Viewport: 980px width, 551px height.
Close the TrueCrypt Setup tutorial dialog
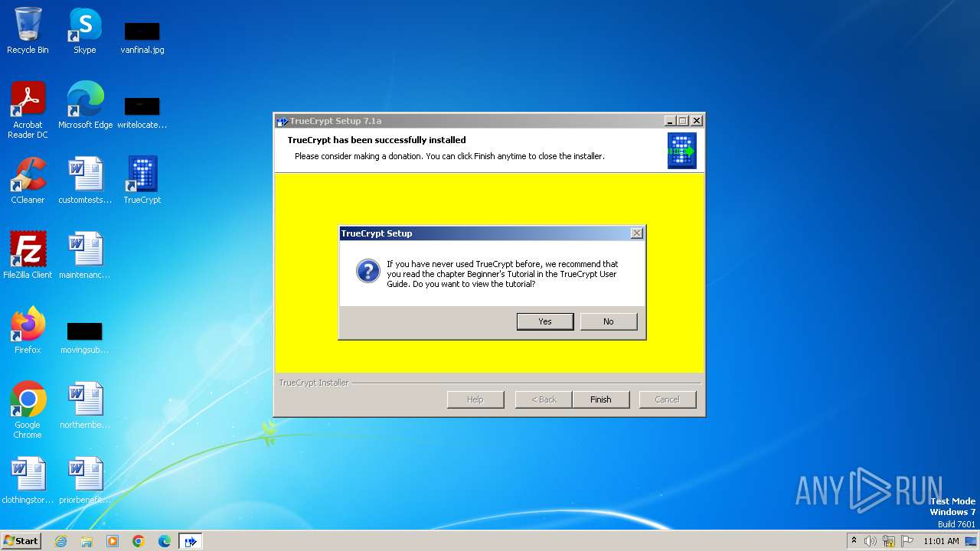click(636, 233)
